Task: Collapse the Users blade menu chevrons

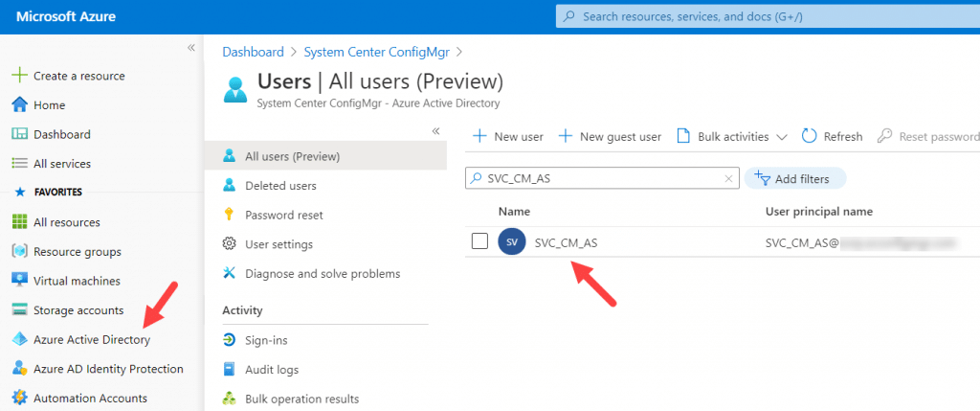Action: (435, 130)
